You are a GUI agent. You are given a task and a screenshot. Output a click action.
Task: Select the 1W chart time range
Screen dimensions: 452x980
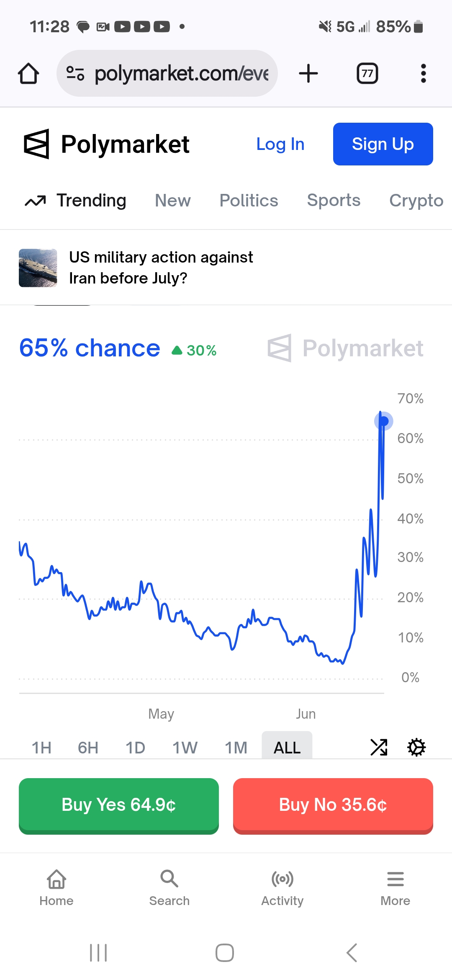click(185, 748)
